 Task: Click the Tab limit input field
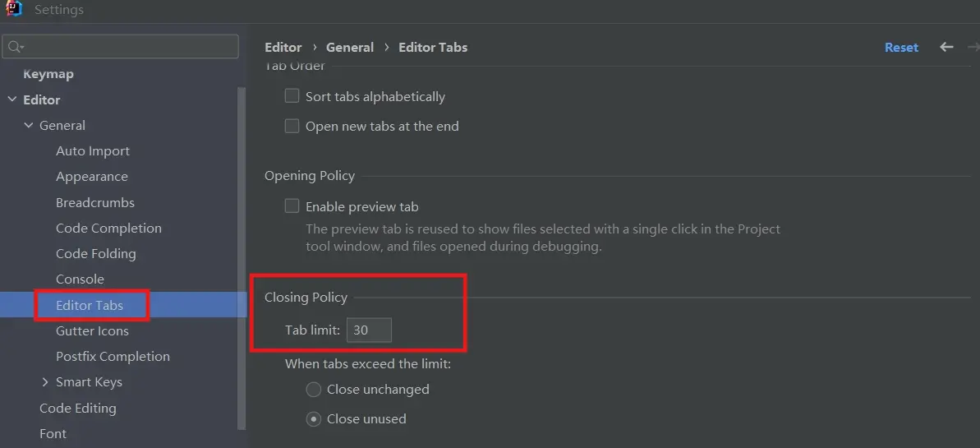pyautogui.click(x=369, y=330)
